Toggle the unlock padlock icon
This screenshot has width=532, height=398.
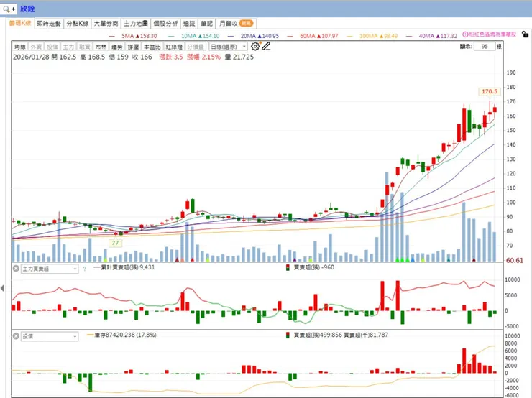click(525, 34)
